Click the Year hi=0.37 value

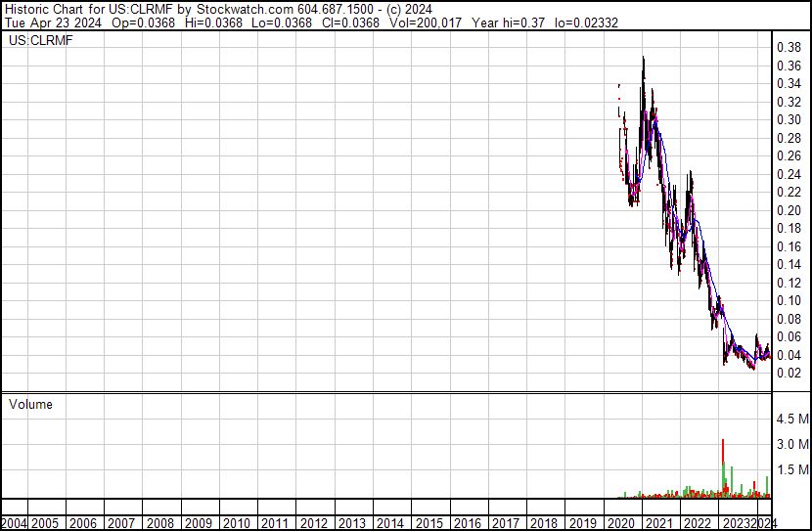508,22
